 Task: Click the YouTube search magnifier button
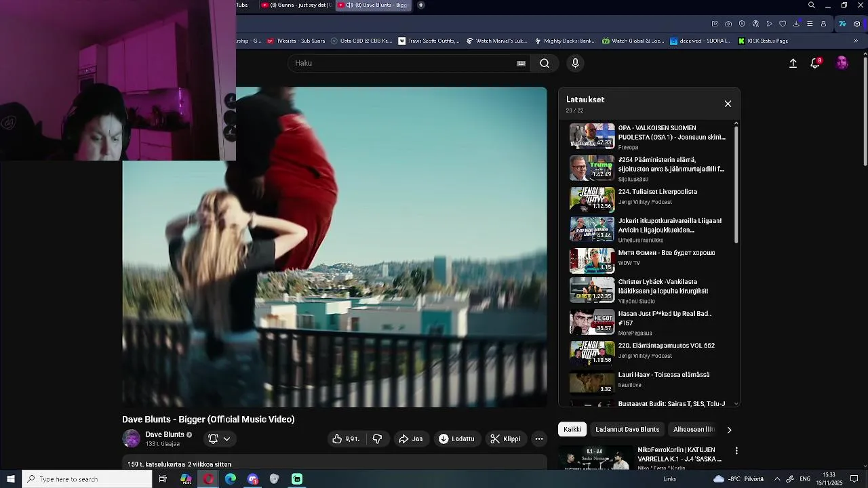point(545,63)
